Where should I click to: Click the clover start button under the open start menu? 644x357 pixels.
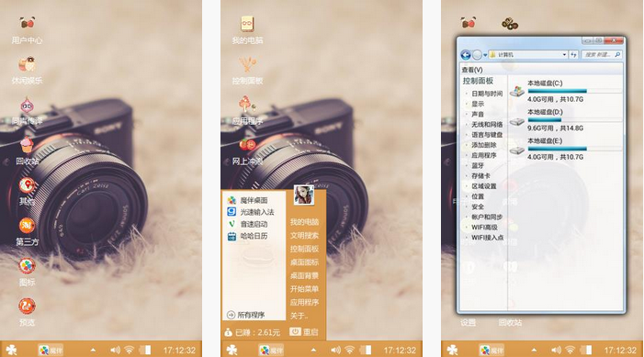click(232, 350)
